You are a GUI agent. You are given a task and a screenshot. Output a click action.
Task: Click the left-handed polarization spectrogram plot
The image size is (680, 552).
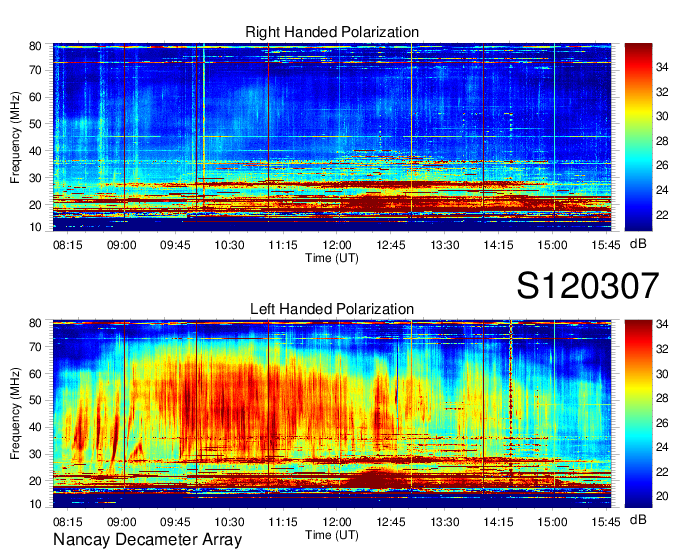(x=332, y=414)
